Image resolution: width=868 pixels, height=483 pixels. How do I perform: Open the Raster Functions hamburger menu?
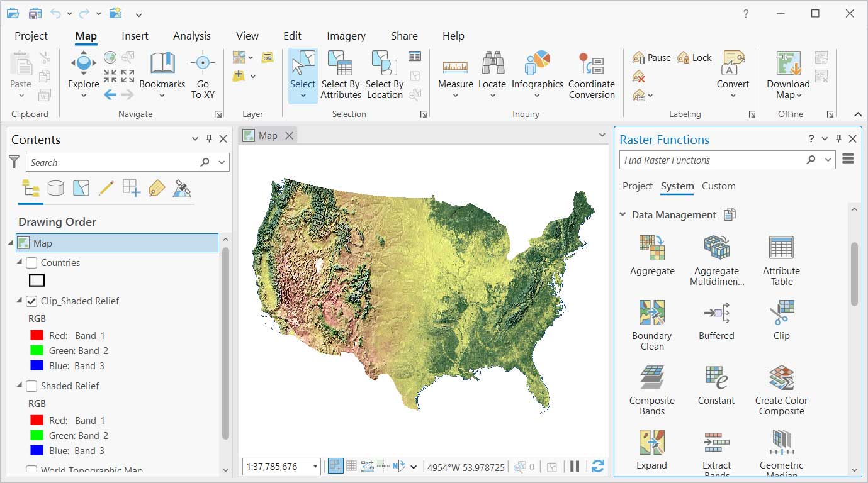(x=848, y=159)
